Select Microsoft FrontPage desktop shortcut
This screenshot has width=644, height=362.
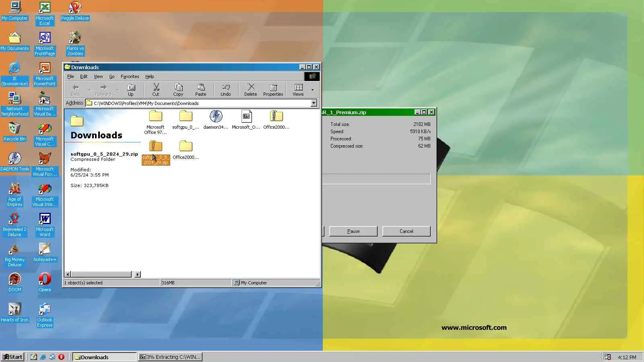click(x=45, y=43)
